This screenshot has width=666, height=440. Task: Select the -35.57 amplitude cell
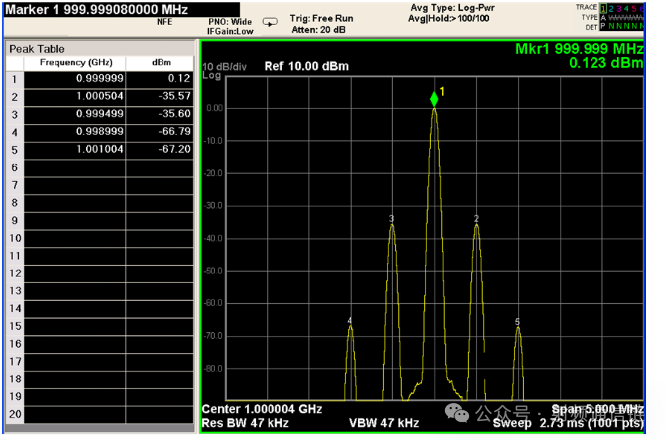click(160, 97)
